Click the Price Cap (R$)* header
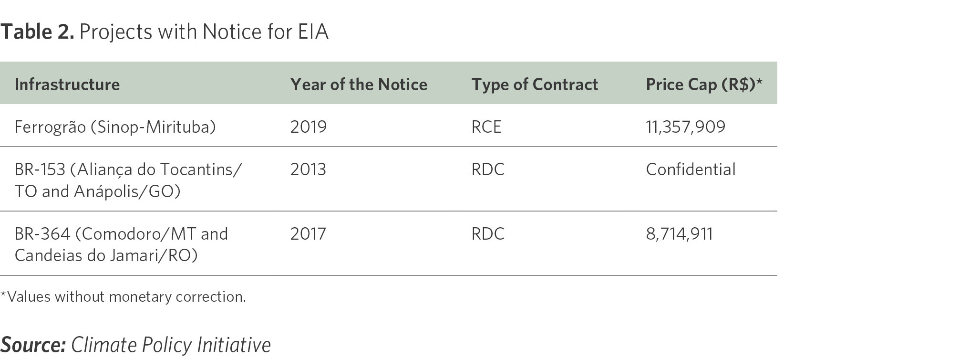 pos(704,84)
